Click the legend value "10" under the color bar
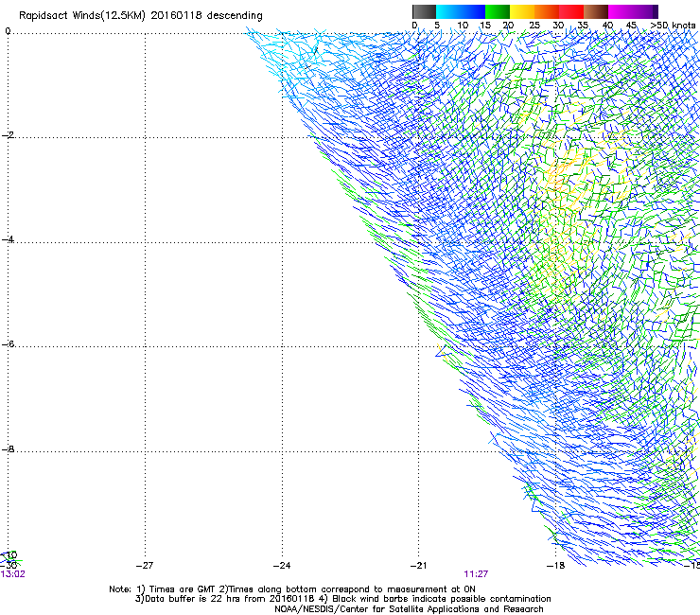This screenshot has height=615, width=700. 463,26
